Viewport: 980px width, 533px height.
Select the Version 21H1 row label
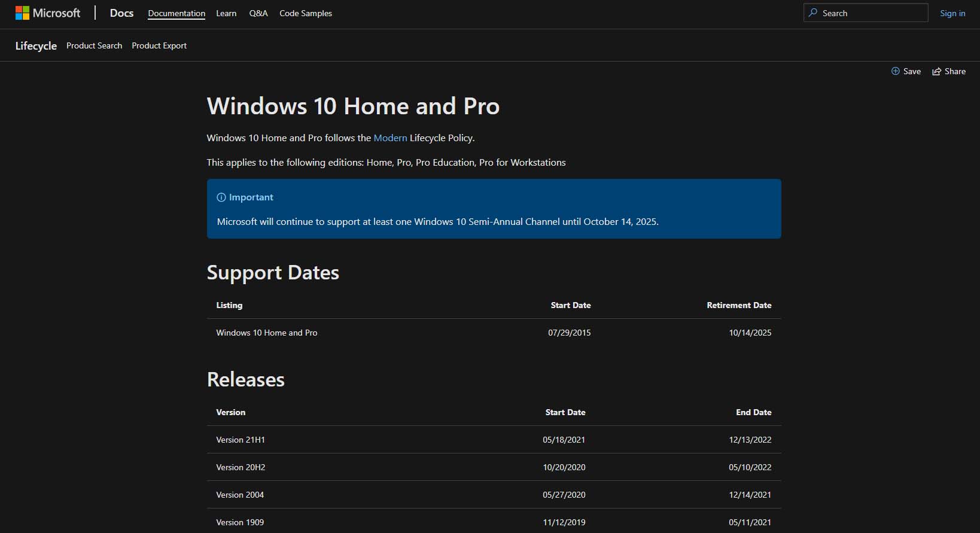tap(241, 440)
